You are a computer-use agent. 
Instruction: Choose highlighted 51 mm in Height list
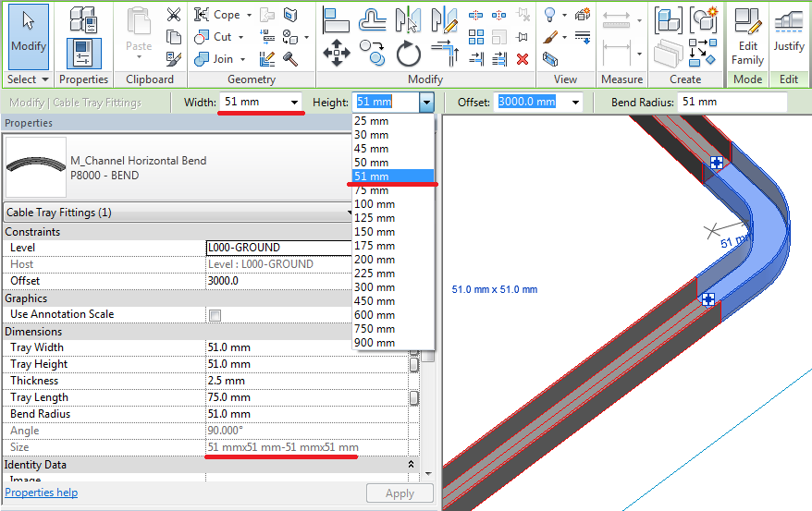393,176
